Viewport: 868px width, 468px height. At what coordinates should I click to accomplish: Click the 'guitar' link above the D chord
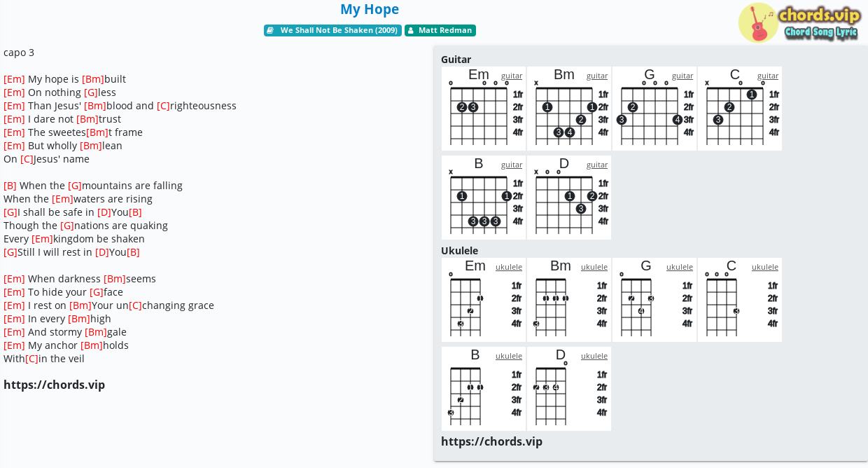click(x=597, y=165)
